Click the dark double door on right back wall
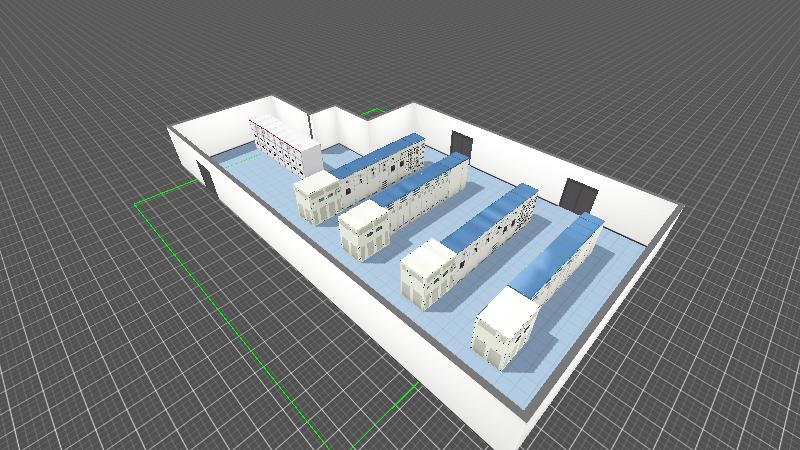800x450 pixels. (580, 195)
